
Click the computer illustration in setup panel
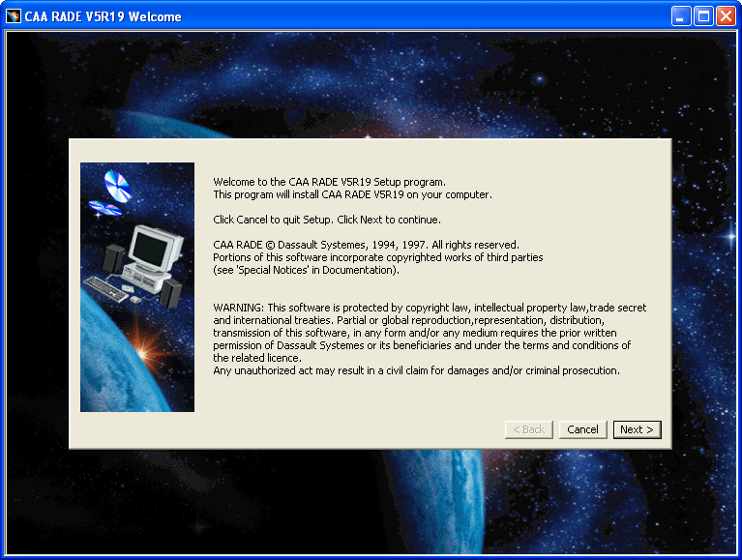(x=137, y=287)
